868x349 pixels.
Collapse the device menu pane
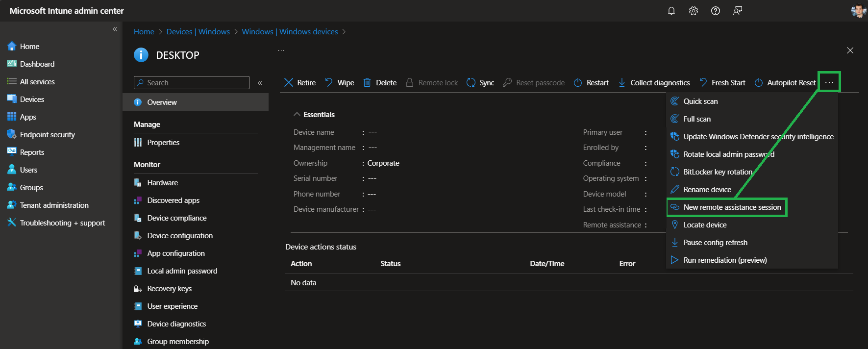point(260,83)
